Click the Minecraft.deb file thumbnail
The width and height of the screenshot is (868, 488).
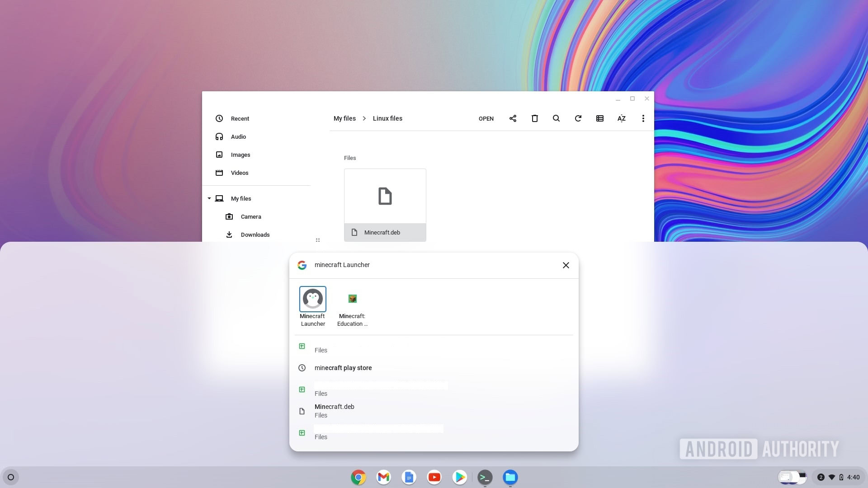pos(385,196)
